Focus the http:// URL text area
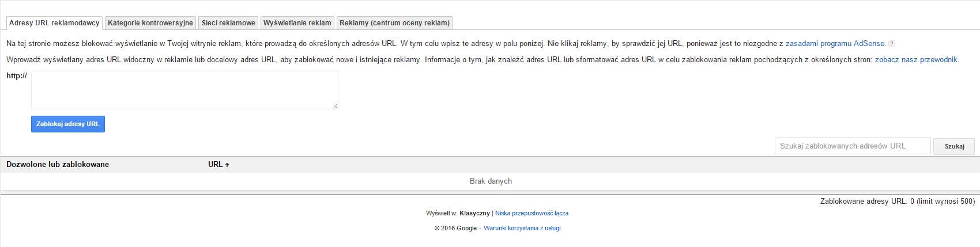 (x=184, y=90)
